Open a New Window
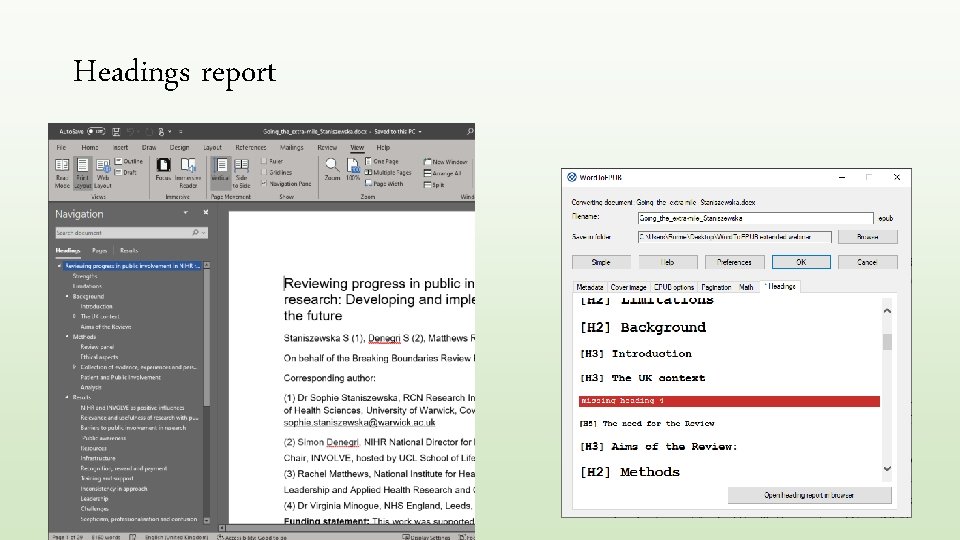Image resolution: width=960 pixels, height=540 pixels. point(446,162)
